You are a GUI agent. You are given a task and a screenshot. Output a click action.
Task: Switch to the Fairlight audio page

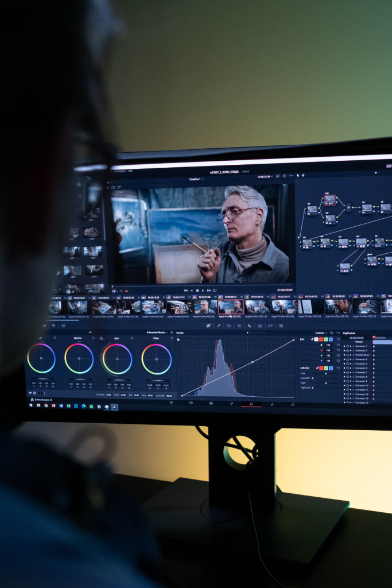click(x=272, y=404)
